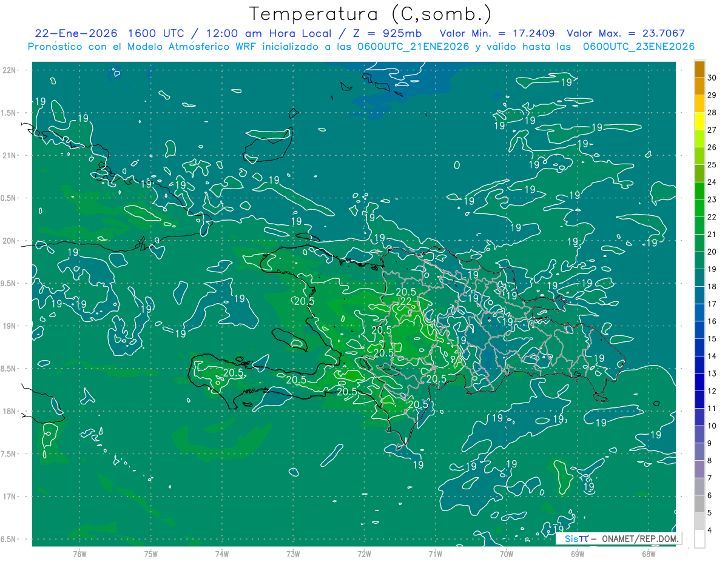
Task: Click the valid-until time '0600UTC_23ENE2026'
Action: 638,47
